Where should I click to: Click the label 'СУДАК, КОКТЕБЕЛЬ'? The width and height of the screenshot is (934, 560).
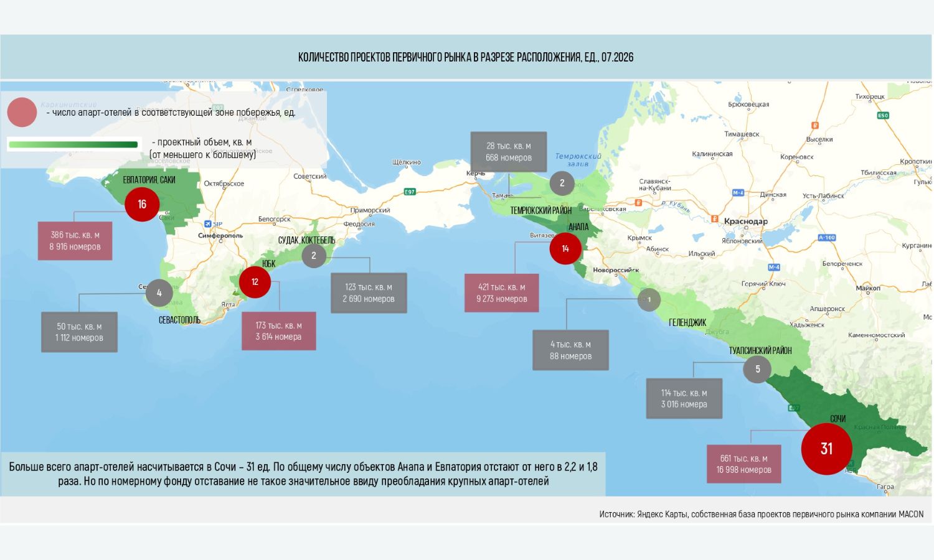(x=306, y=240)
